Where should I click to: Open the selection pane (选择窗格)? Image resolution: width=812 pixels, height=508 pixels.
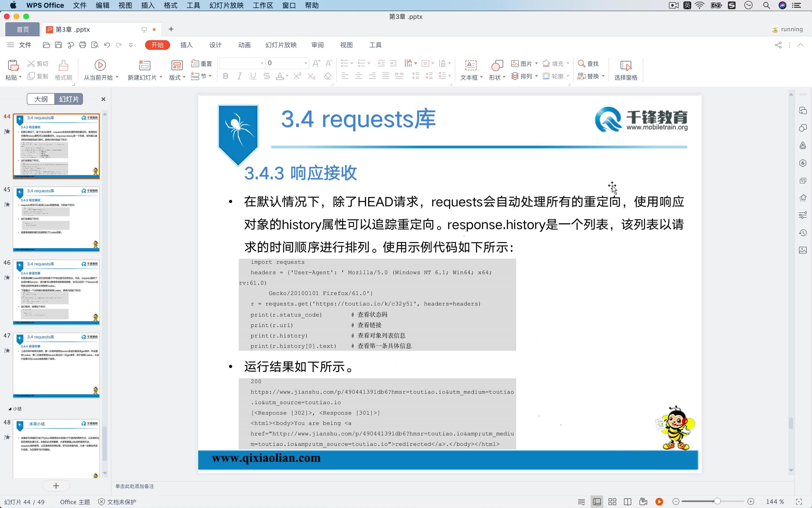tap(625, 70)
